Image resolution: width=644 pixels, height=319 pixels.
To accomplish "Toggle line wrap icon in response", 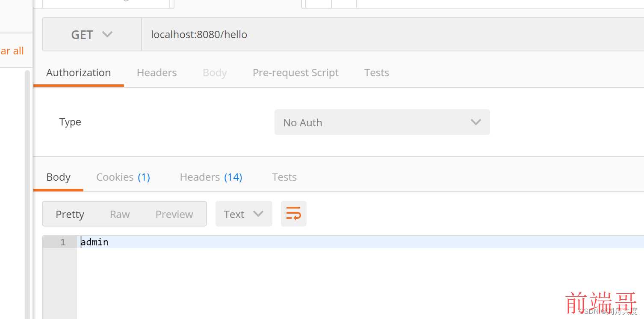I will point(294,214).
